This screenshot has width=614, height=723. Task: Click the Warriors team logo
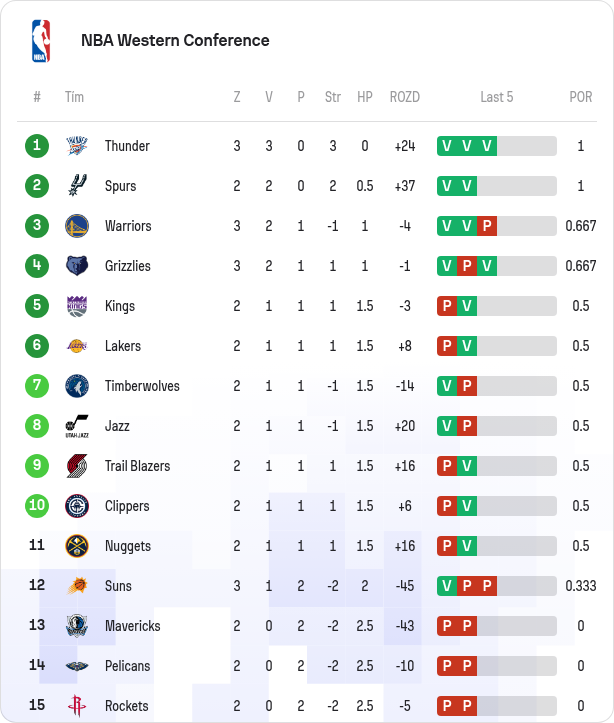(x=77, y=226)
